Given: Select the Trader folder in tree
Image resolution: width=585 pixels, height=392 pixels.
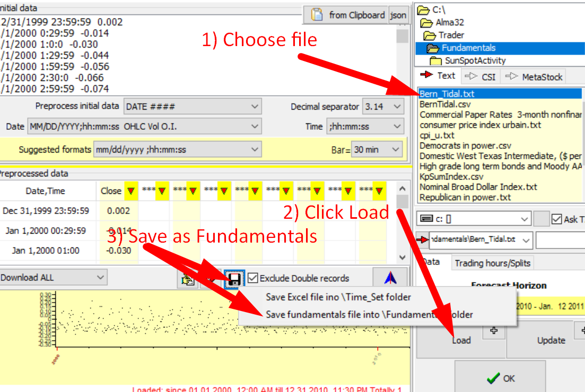Looking at the screenshot, I should [451, 35].
